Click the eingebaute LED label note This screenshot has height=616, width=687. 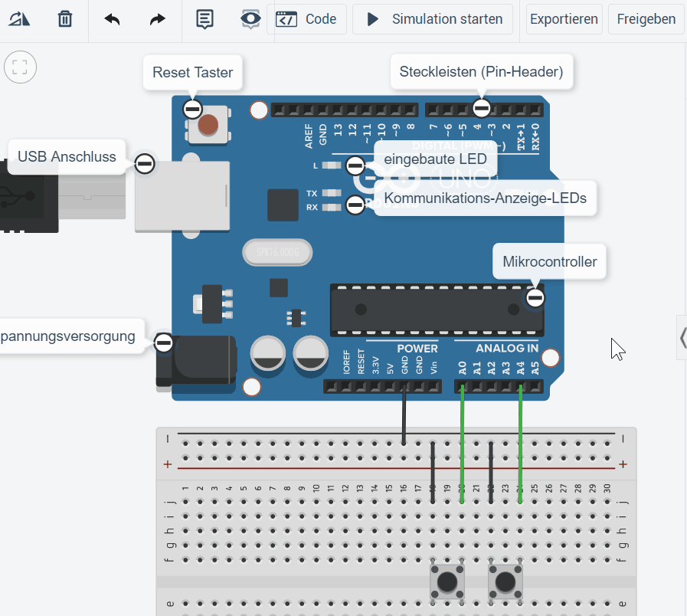[435, 159]
